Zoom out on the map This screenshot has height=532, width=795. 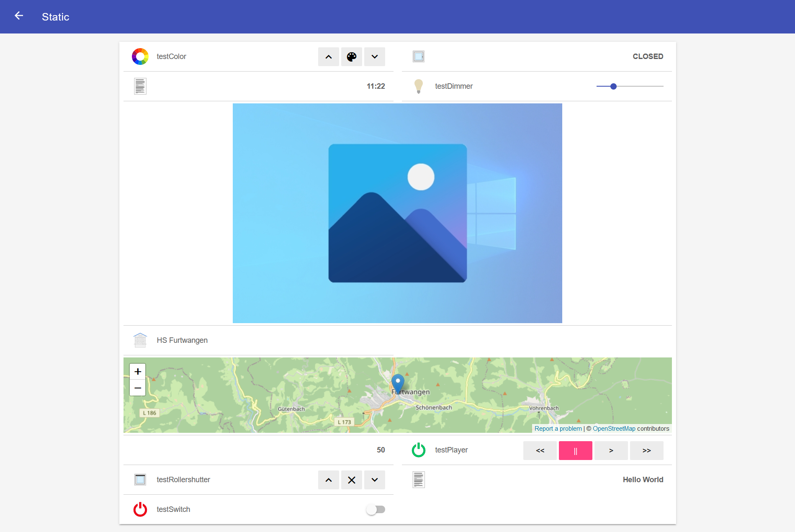[138, 388]
